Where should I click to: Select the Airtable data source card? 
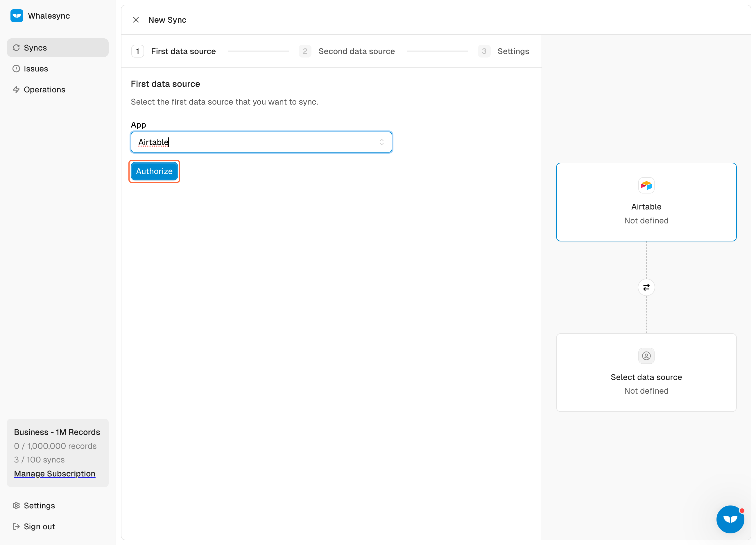tap(646, 202)
